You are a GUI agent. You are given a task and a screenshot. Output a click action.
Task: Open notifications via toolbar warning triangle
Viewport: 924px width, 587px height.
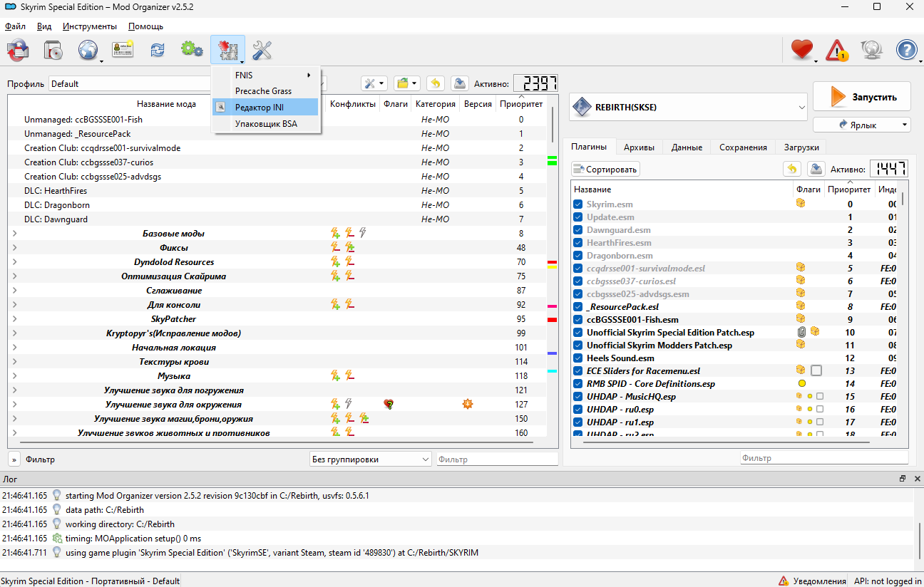click(x=836, y=50)
